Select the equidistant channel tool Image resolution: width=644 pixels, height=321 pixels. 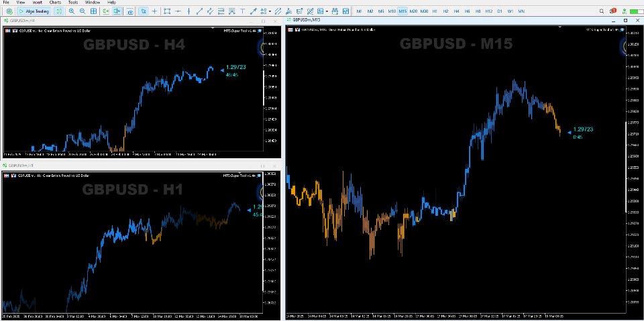point(210,11)
